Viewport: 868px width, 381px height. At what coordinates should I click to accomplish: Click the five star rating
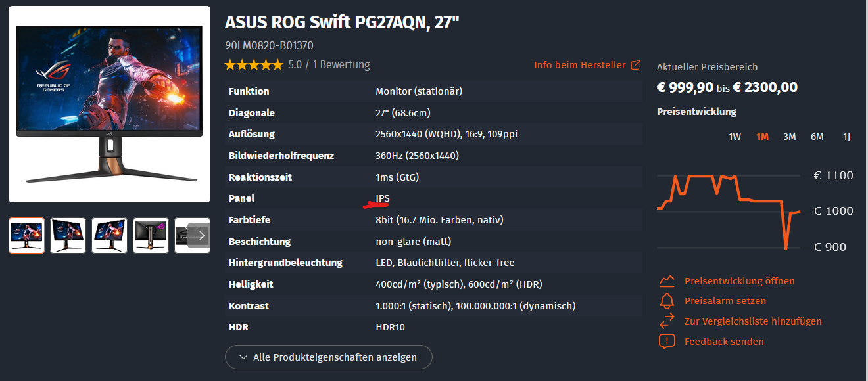click(253, 65)
